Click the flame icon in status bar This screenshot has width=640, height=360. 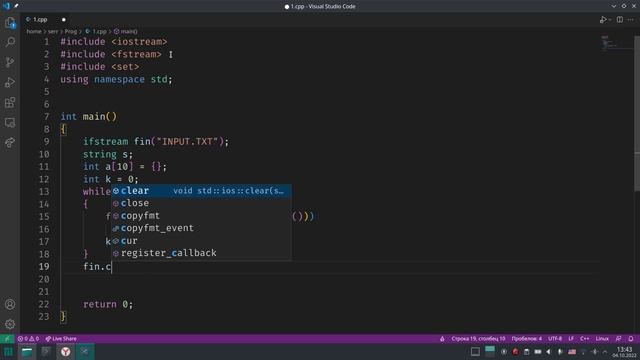[x=442, y=339]
